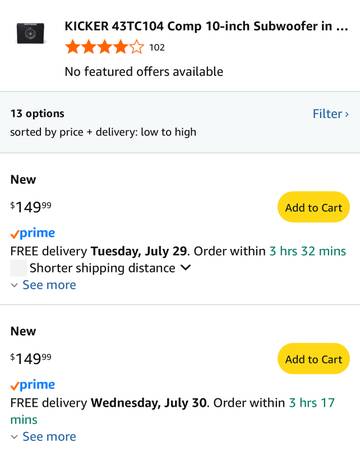
Task: Click the Prime badge on the second offer
Action: 33,385
